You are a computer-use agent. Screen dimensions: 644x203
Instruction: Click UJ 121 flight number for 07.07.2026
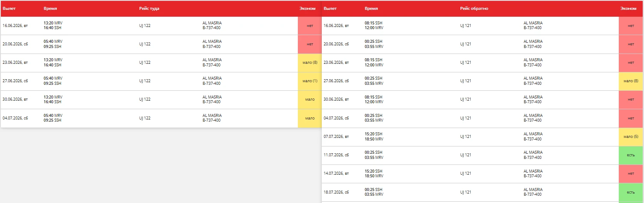pos(466,137)
